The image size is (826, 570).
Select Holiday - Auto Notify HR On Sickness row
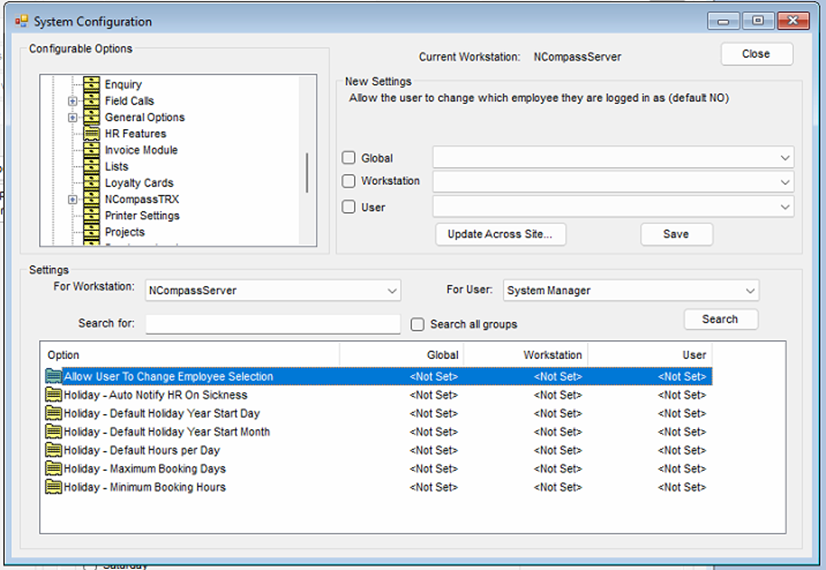click(379, 395)
